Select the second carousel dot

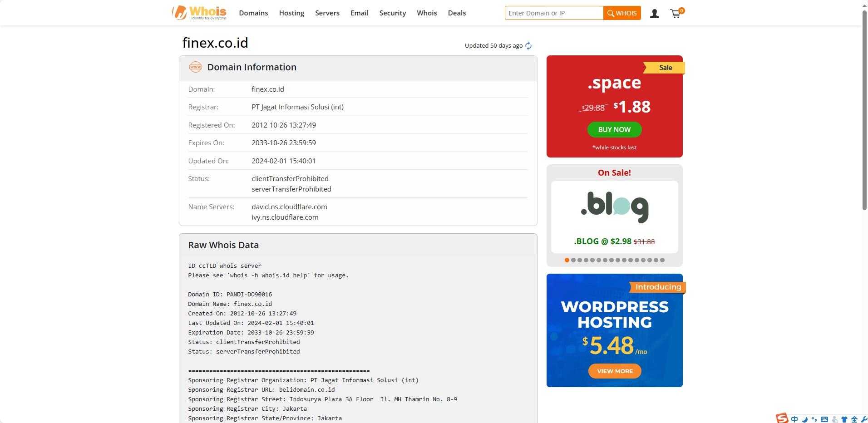[x=573, y=260]
